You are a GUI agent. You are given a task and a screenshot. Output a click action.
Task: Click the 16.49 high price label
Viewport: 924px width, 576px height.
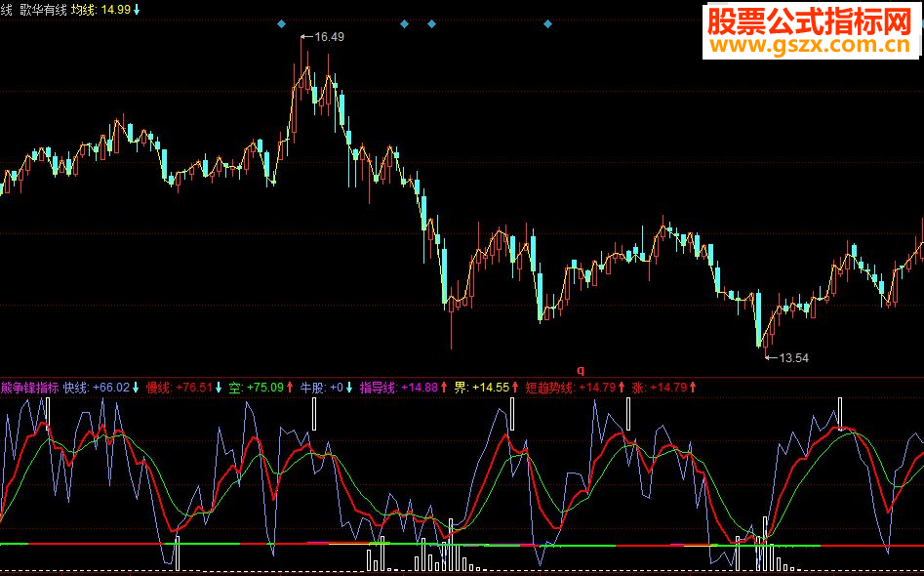coord(329,36)
